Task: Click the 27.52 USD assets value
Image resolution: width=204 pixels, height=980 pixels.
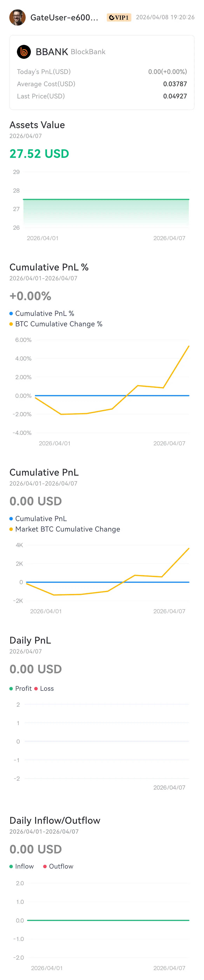Action: click(x=39, y=154)
